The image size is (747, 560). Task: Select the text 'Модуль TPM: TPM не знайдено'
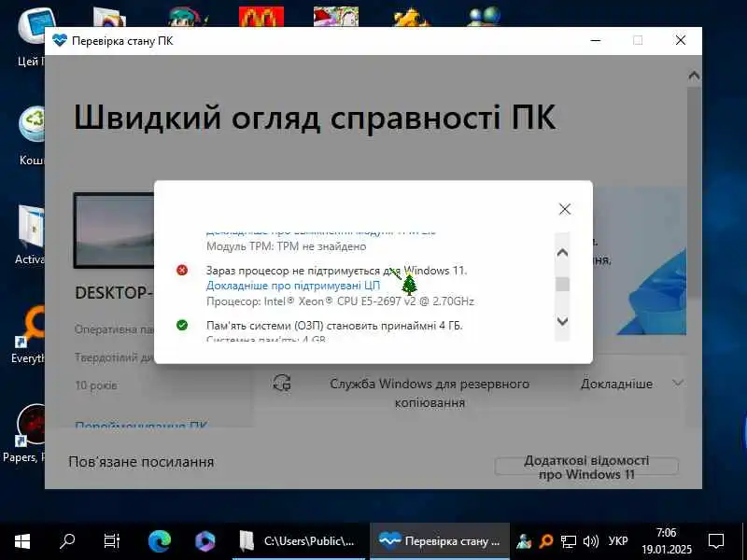pos(287,246)
